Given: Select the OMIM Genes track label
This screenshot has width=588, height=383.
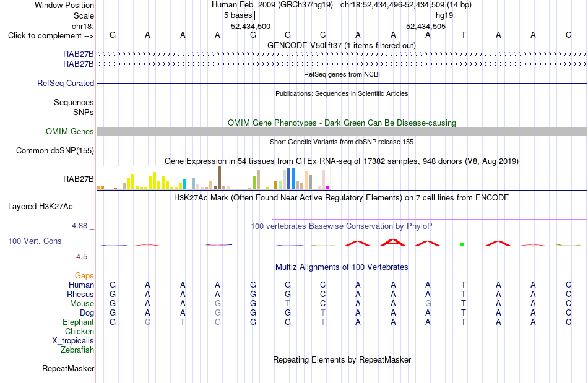Looking at the screenshot, I should click(x=70, y=132).
